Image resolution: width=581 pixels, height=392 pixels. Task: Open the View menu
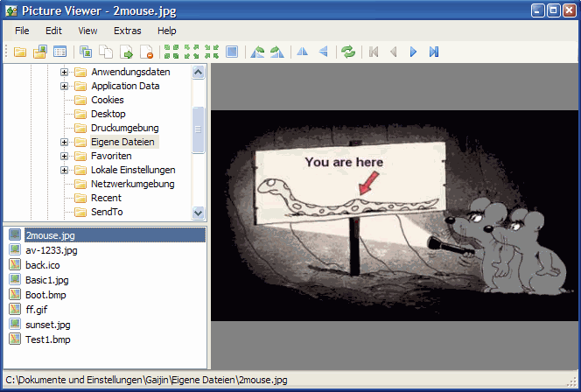(87, 31)
